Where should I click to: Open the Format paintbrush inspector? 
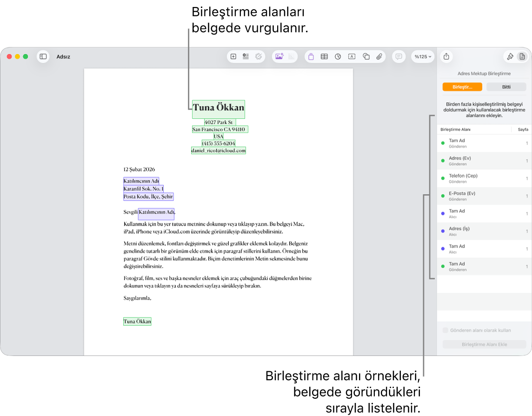(510, 56)
